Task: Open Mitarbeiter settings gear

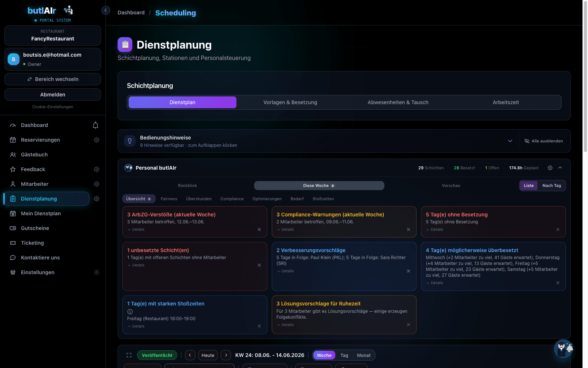Action: 97,184
